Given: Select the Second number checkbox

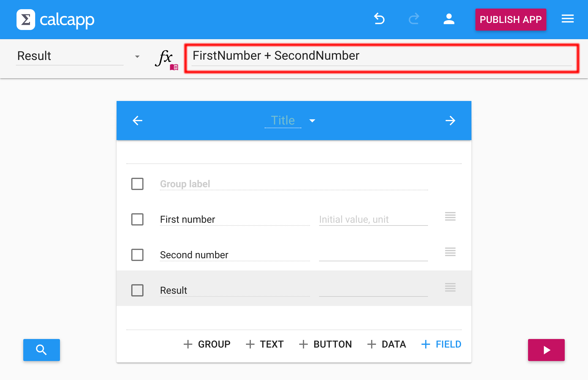Looking at the screenshot, I should [x=137, y=255].
